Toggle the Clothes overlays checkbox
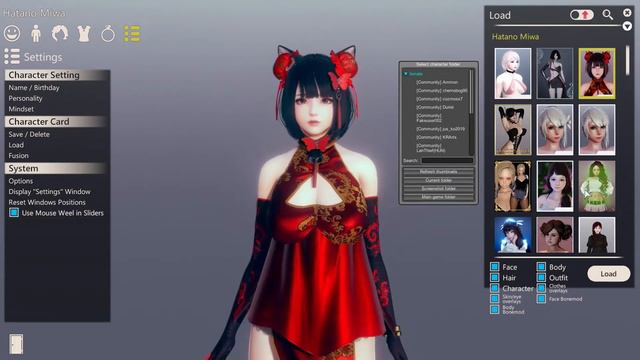The image size is (640, 360). pos(541,288)
